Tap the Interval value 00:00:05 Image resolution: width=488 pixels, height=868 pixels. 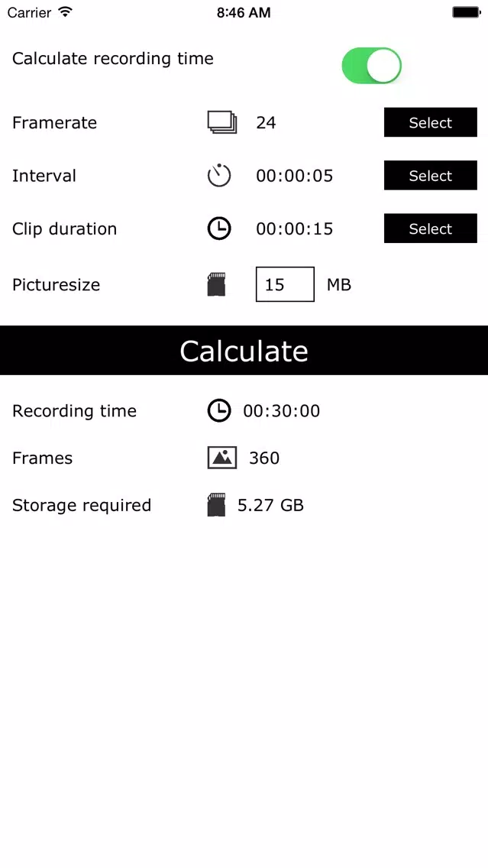pyautogui.click(x=294, y=176)
